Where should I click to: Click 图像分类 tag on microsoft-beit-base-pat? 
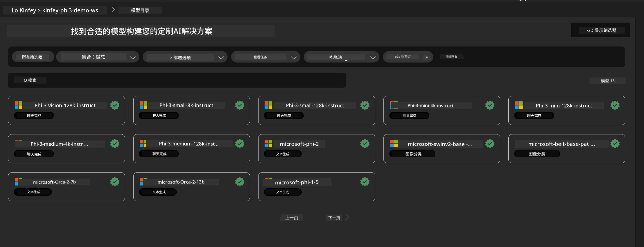[537, 154]
